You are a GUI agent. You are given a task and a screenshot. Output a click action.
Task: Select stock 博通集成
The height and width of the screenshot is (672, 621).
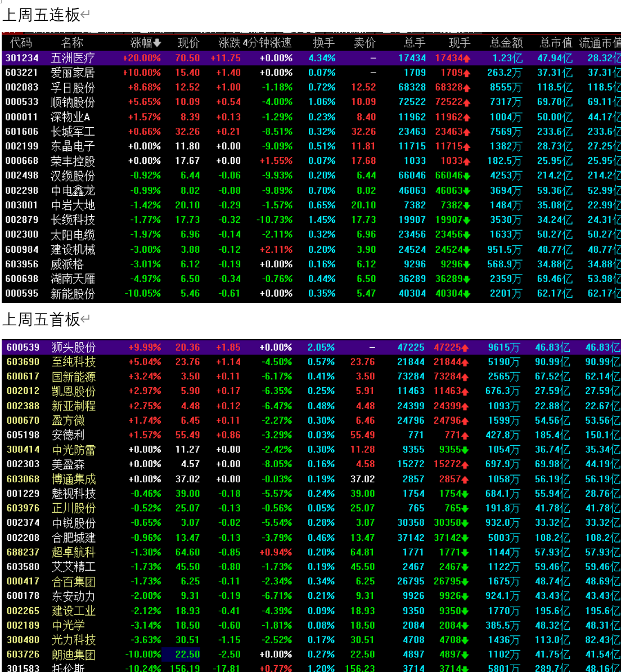coord(74,479)
